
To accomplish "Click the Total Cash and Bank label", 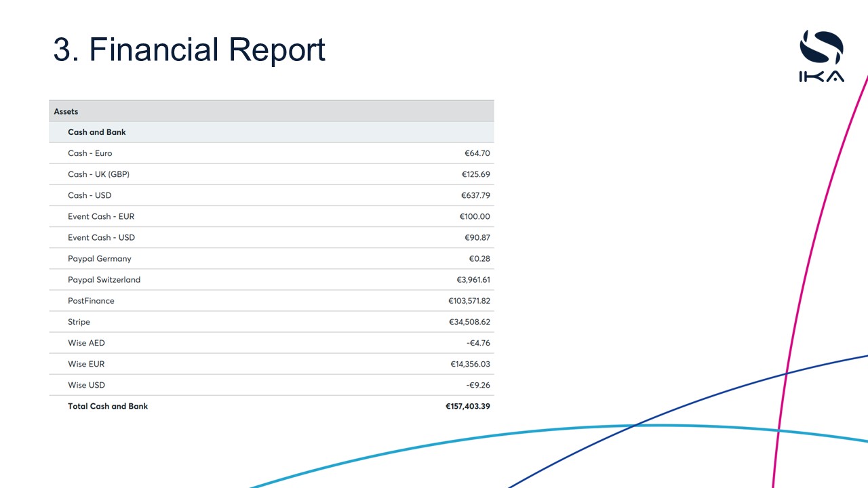I will [x=108, y=406].
